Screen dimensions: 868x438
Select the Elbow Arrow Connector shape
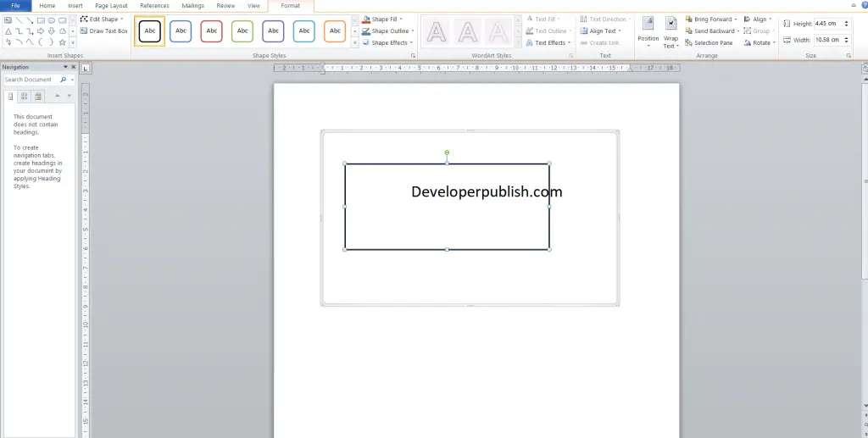click(x=30, y=31)
